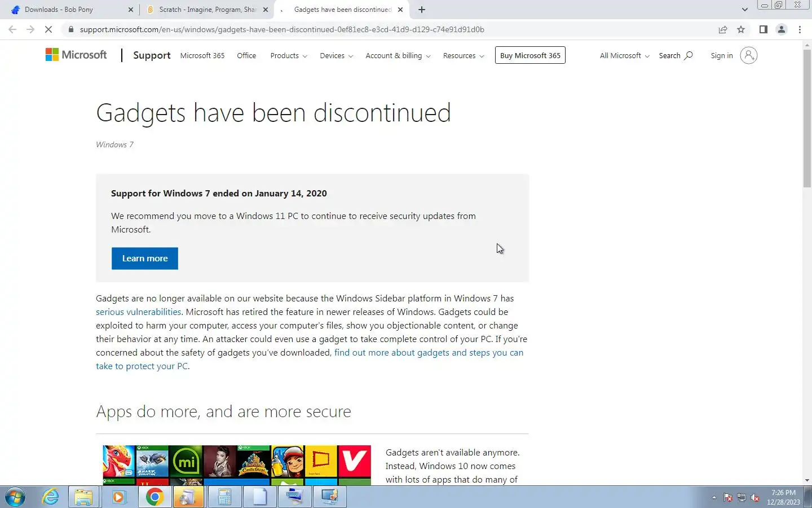812x508 pixels.
Task: Switch to Scratch - Imagine, Program tab
Action: [208, 10]
